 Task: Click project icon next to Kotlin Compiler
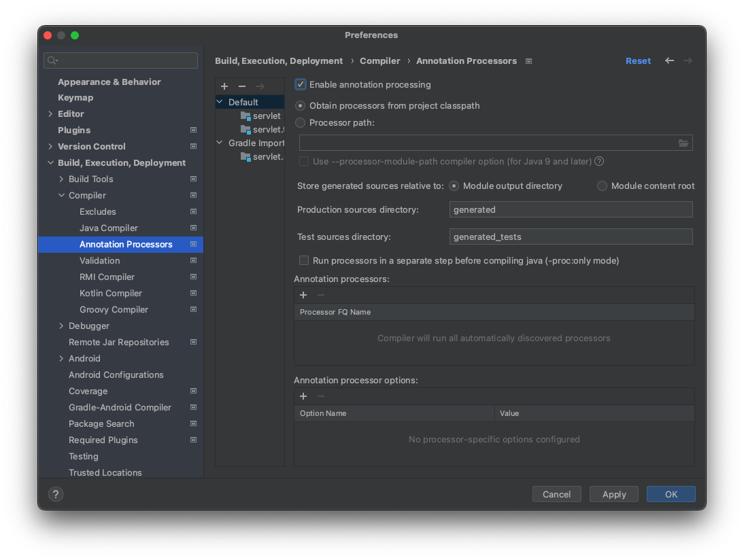click(194, 293)
